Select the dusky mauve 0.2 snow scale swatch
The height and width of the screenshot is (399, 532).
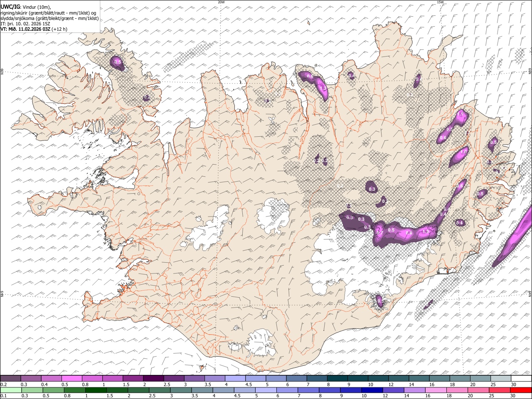pos(10,379)
